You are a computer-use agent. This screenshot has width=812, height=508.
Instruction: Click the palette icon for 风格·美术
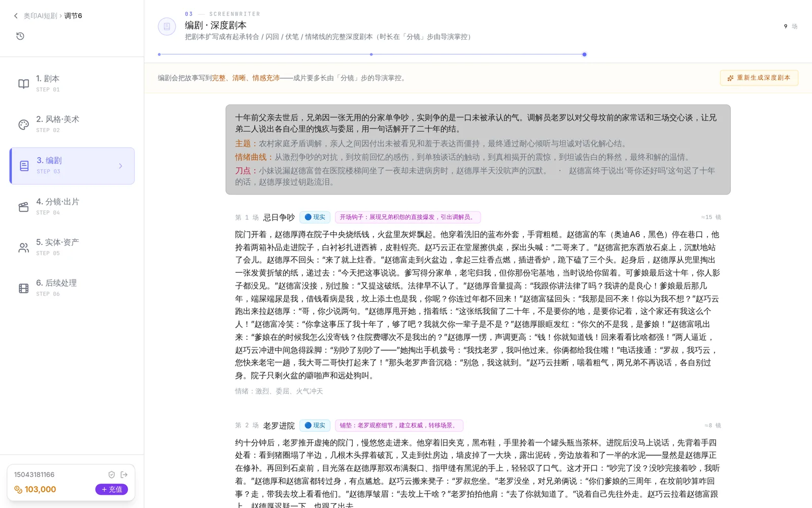24,124
